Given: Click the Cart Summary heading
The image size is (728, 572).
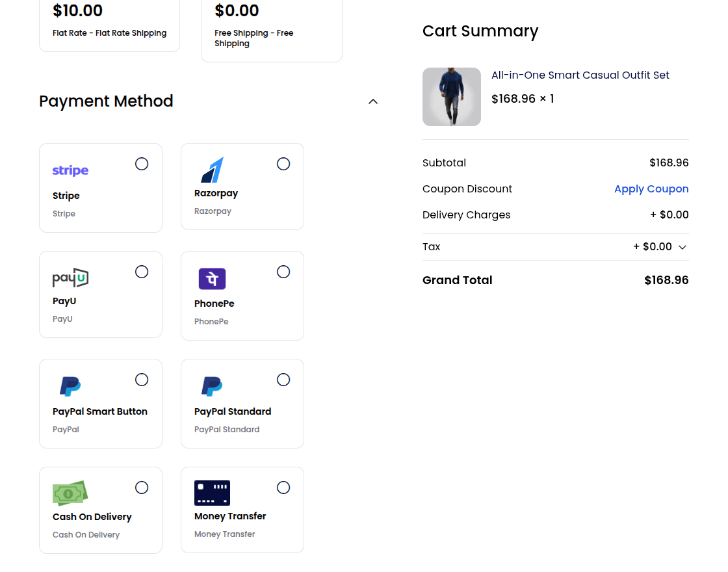Looking at the screenshot, I should click(x=480, y=31).
